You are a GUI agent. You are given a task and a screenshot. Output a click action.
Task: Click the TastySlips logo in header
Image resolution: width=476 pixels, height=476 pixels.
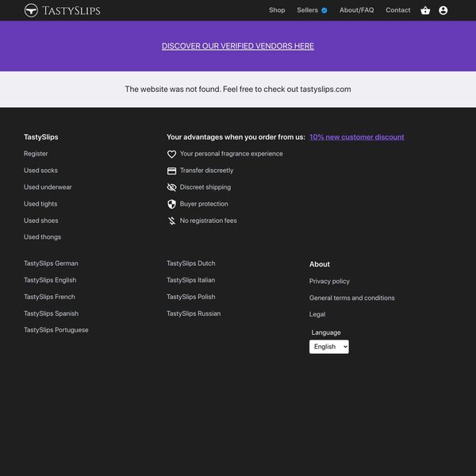pyautogui.click(x=62, y=10)
